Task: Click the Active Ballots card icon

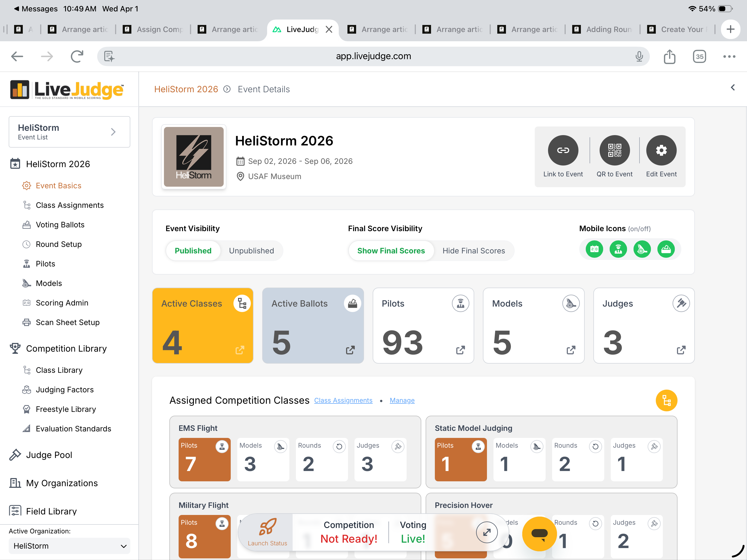Action: click(352, 303)
